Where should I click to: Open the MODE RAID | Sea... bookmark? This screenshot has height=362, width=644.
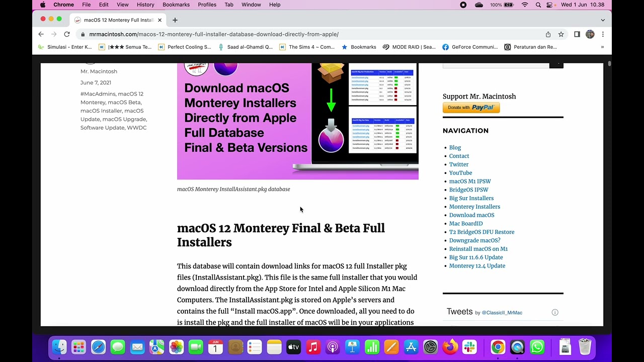409,47
